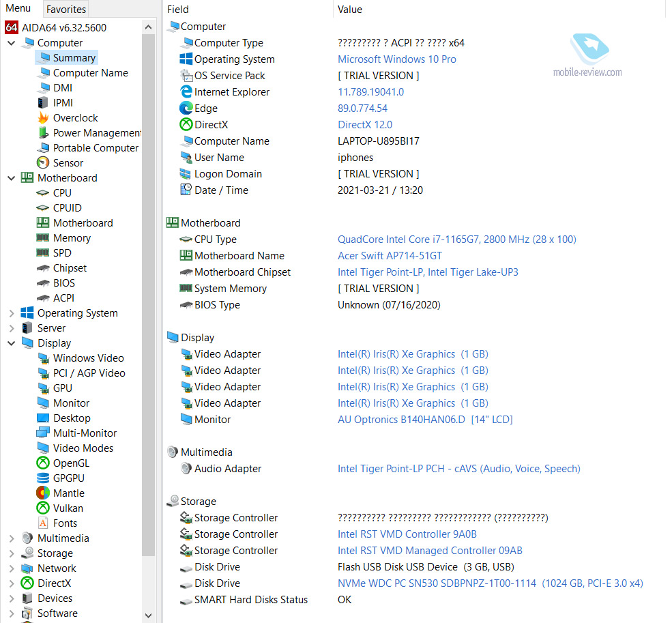Expand the Multimedia tree node
The image size is (672, 623).
pyautogui.click(x=12, y=538)
